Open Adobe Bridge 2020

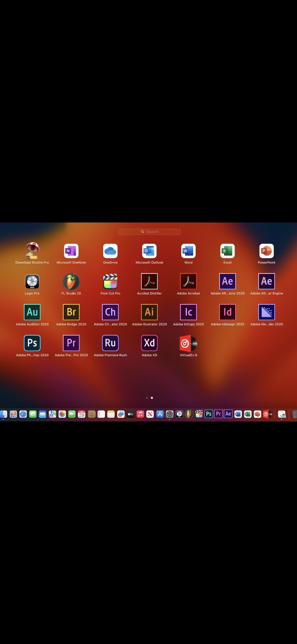point(71,312)
